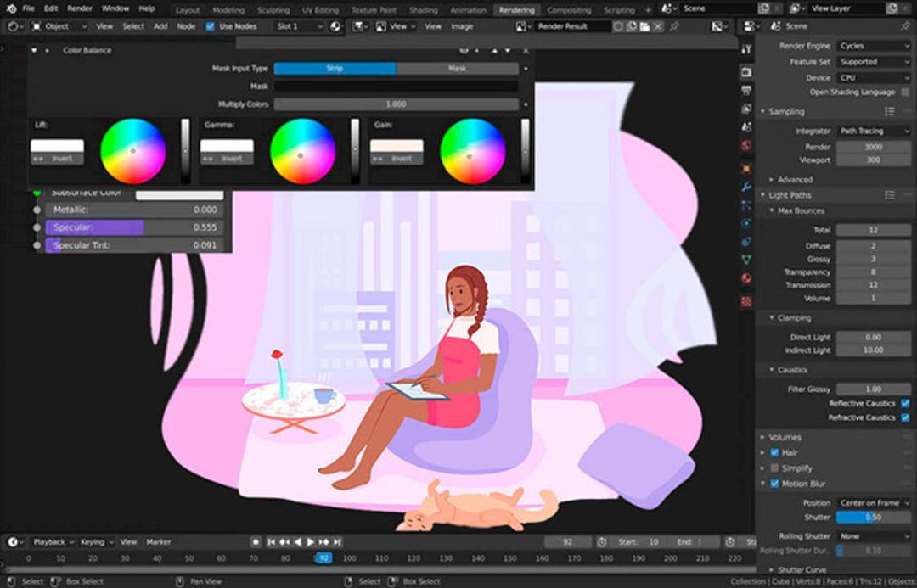The image size is (917, 588).
Task: Click the play animation button
Action: 311,542
